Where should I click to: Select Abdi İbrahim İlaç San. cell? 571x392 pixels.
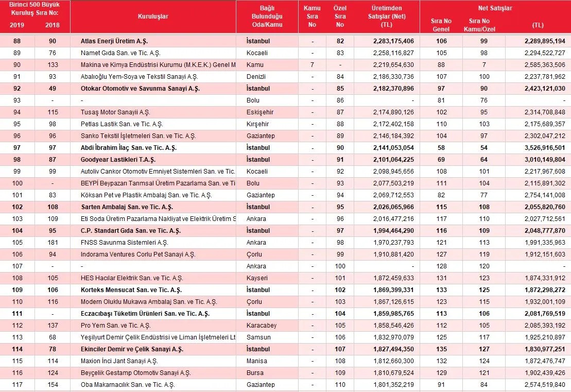point(129,147)
